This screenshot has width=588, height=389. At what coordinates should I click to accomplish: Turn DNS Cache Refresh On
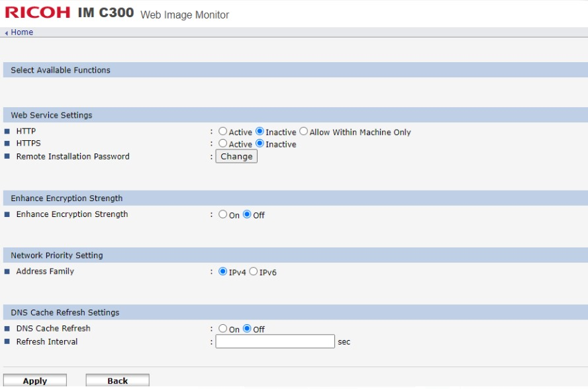[x=222, y=328]
